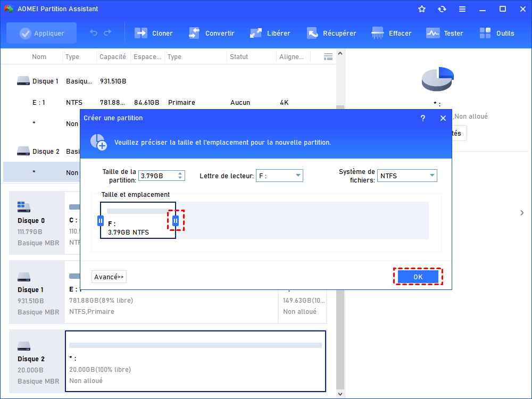Sort by the Capacité column header
The width and height of the screenshot is (532, 399).
coord(113,57)
